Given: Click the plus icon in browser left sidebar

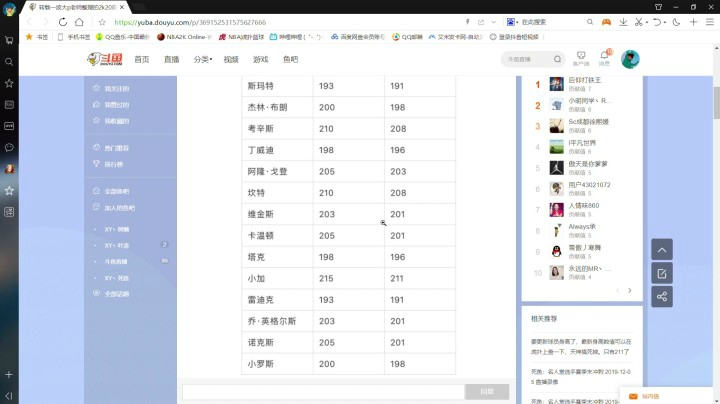Looking at the screenshot, I should pyautogui.click(x=9, y=375).
